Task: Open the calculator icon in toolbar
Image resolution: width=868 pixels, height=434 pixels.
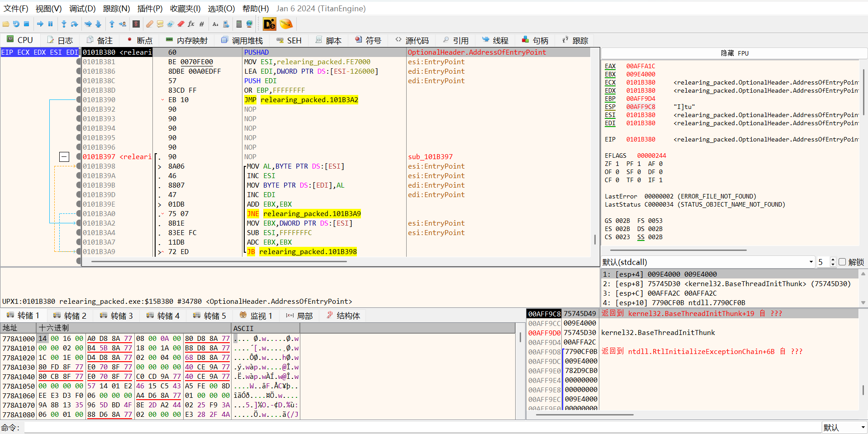Action: (x=239, y=24)
